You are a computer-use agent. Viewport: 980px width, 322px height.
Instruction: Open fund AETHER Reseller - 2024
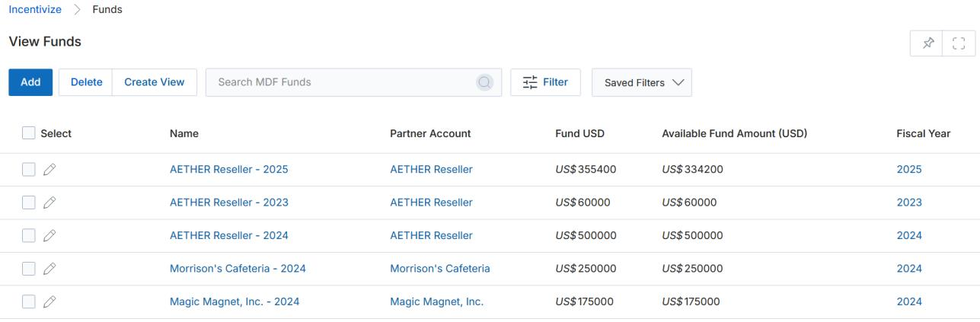pos(229,235)
